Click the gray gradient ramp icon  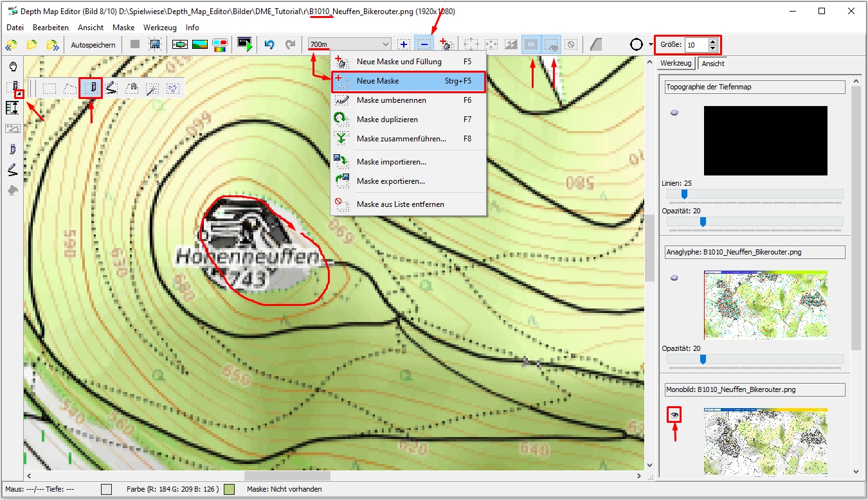coord(596,44)
